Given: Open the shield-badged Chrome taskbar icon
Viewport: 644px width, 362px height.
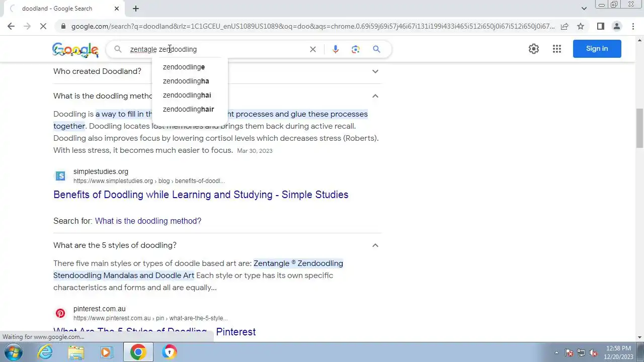Looking at the screenshot, I should tap(170, 352).
